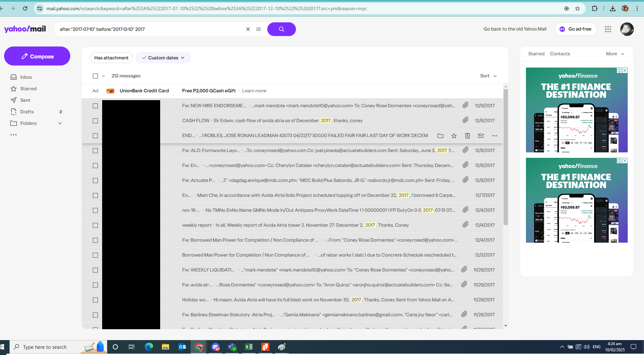Check the CASH FLOW message checkbox

95,121
